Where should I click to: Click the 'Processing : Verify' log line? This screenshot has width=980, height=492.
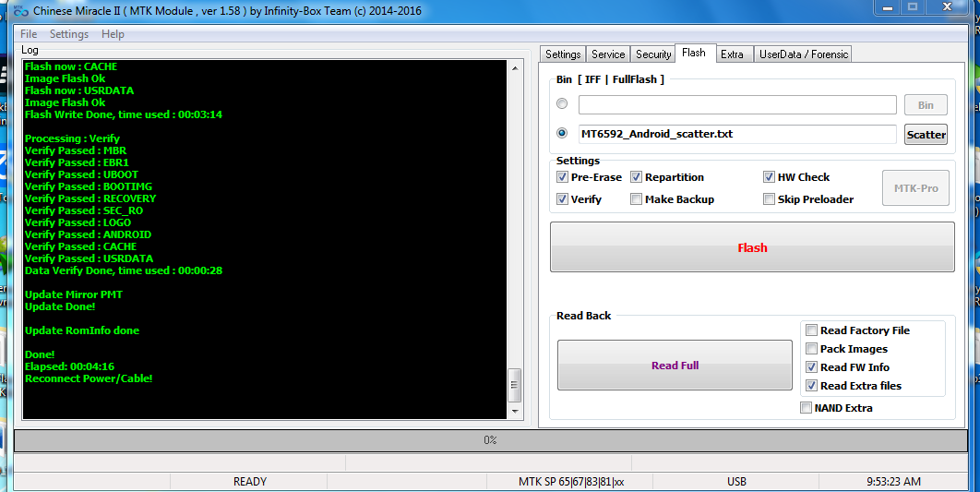click(72, 138)
